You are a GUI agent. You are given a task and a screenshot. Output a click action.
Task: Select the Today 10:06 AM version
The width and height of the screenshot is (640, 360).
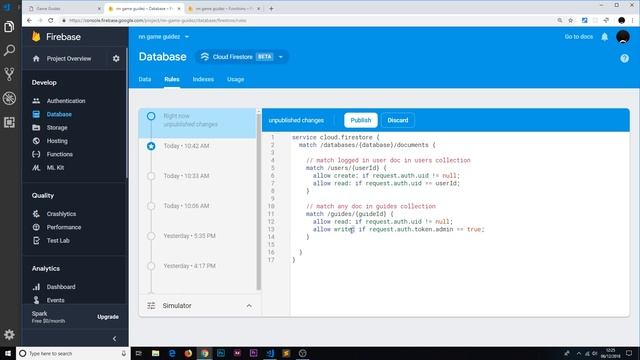tap(151, 206)
